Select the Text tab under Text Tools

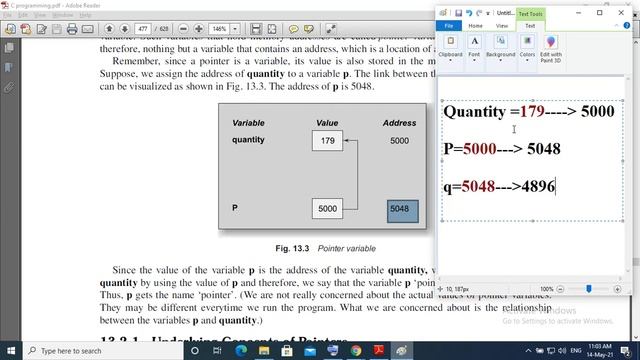click(530, 26)
